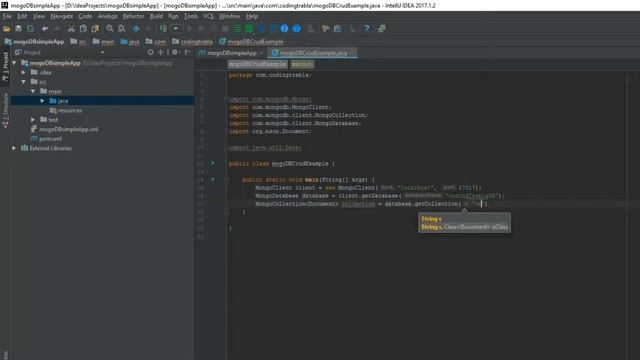Click Scroll from Source target icon
Viewport: 640px width, 360px height.
[151, 52]
